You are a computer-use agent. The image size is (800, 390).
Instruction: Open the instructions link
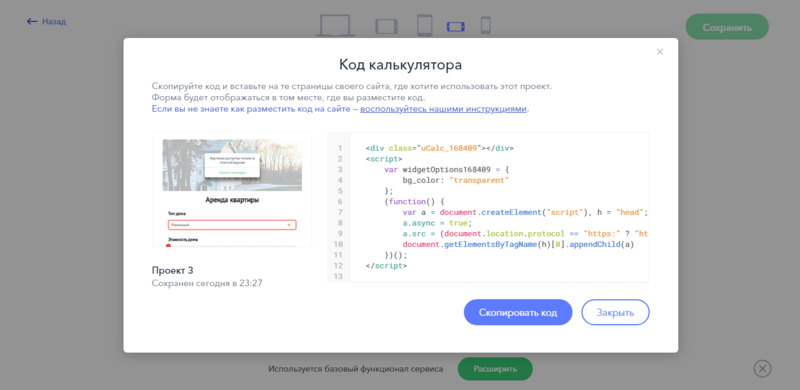click(x=443, y=109)
